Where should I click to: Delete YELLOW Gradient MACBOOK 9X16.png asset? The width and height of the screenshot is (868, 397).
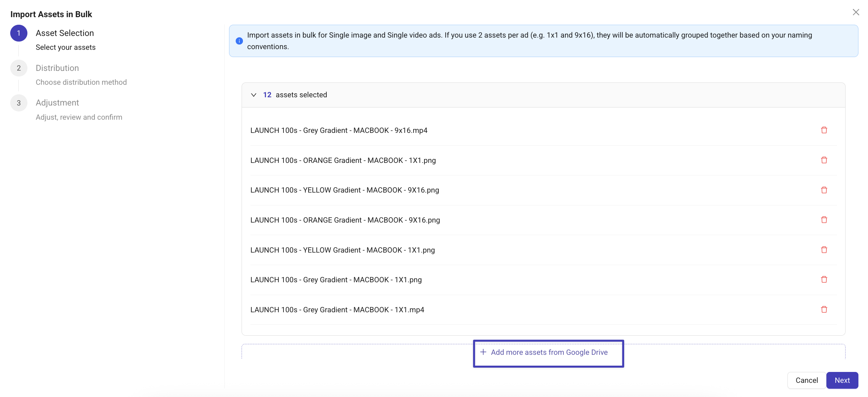(824, 190)
